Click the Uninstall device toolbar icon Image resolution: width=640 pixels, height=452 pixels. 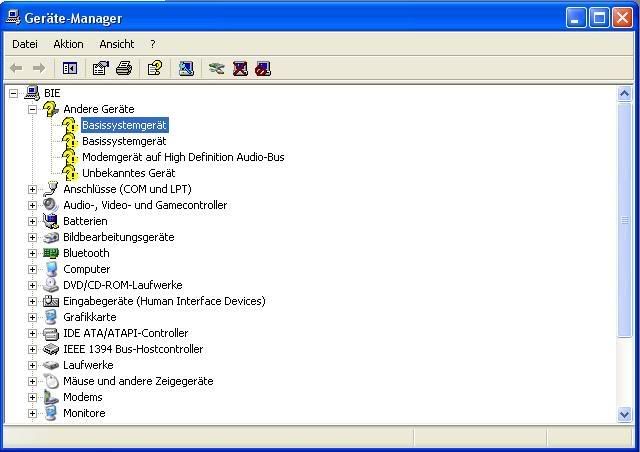point(240,68)
